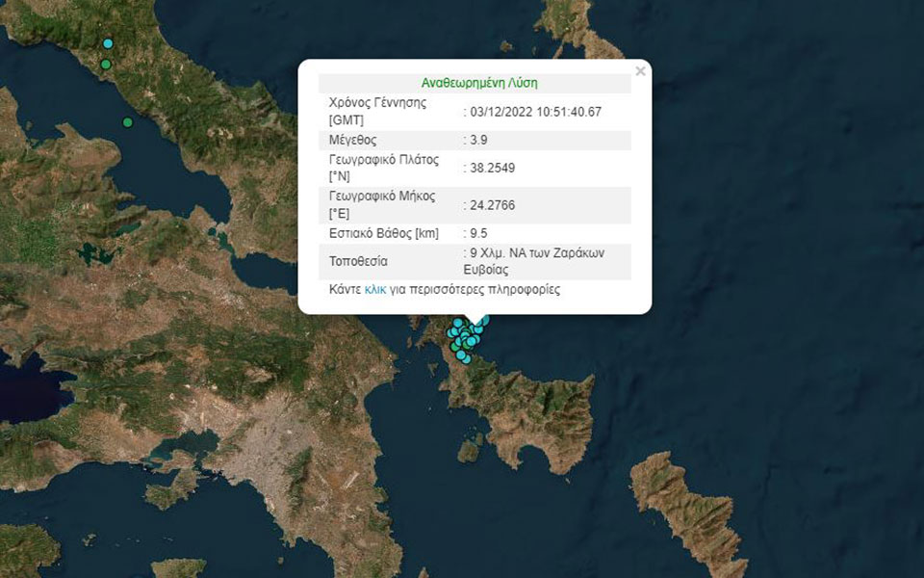
Task: Click the green earthquake marker inside the cluster
Action: (453, 347)
